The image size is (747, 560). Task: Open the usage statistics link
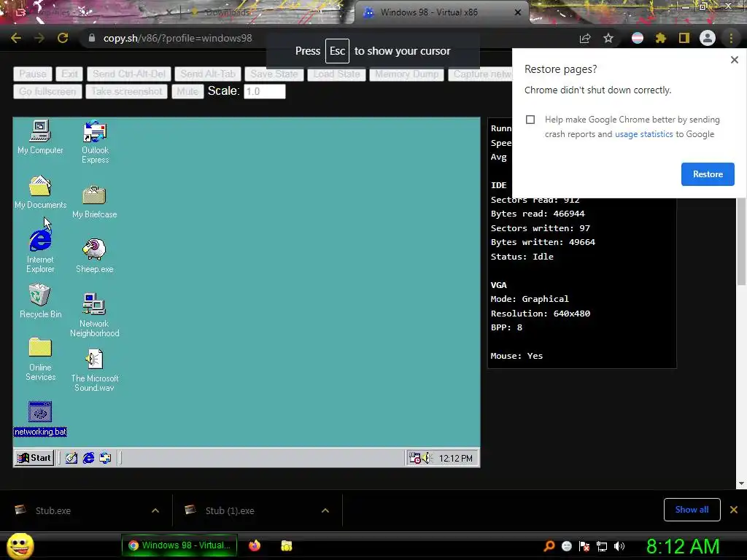(643, 134)
